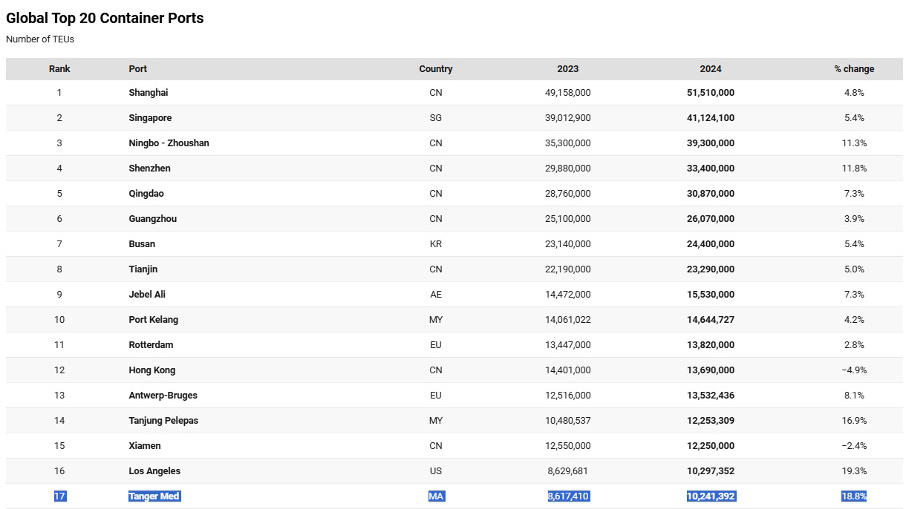Screen dimensions: 904x509
Task: Click Rotterdam's 2024 value 13,820,000
Action: [711, 345]
